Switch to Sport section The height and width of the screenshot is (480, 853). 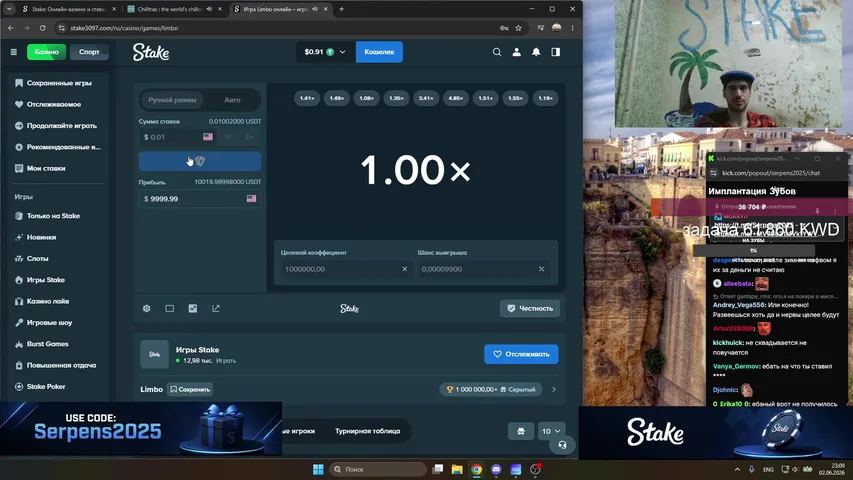pyautogui.click(x=89, y=52)
